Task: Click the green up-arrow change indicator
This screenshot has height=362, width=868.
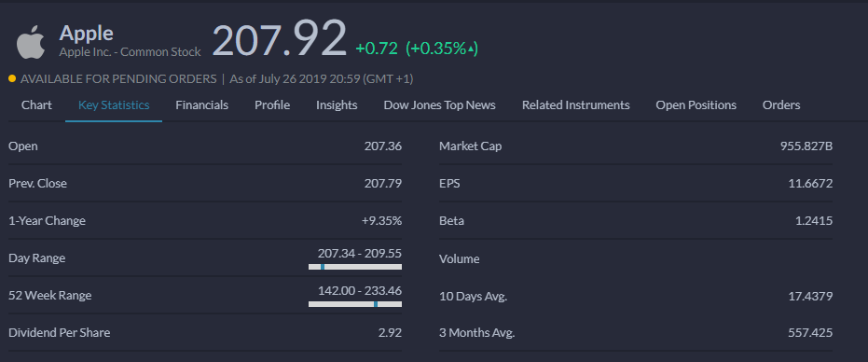Action: 471,49
